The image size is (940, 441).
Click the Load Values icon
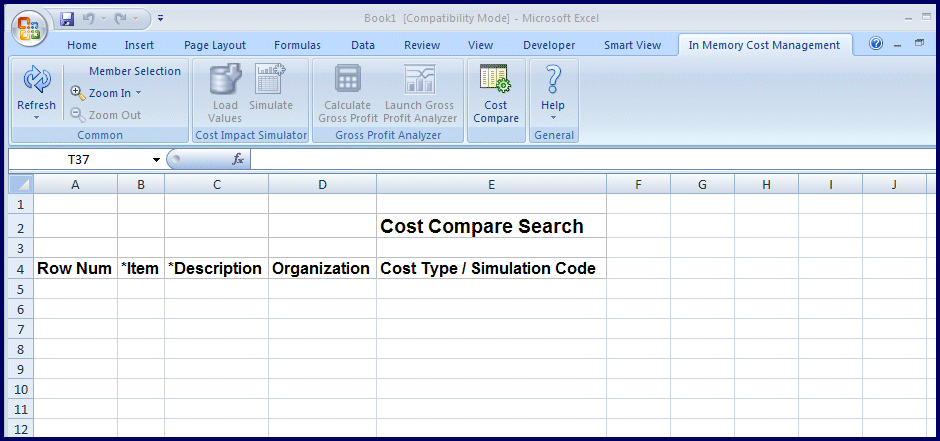(225, 80)
